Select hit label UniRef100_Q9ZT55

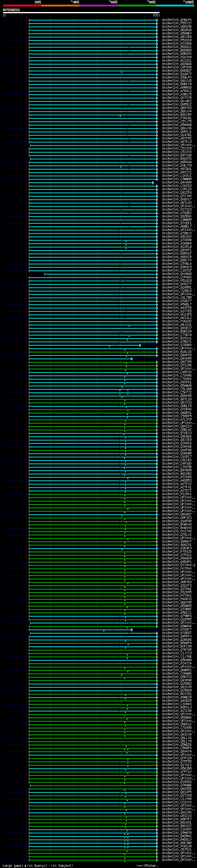pos(177,362)
